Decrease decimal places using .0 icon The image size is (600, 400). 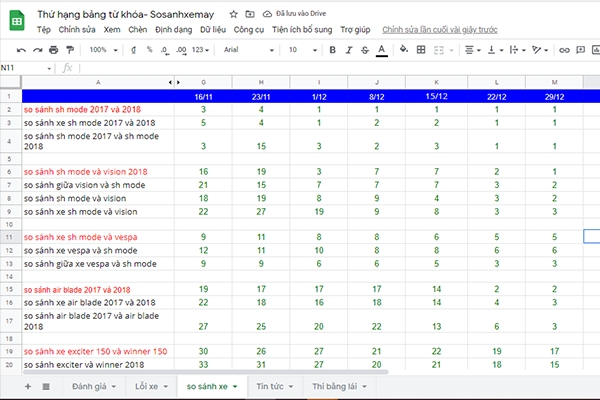165,50
